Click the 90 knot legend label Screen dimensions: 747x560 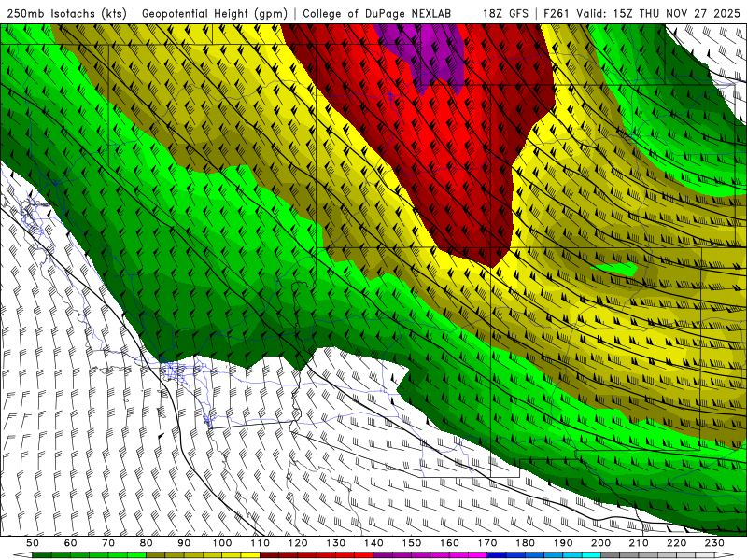tap(184, 543)
